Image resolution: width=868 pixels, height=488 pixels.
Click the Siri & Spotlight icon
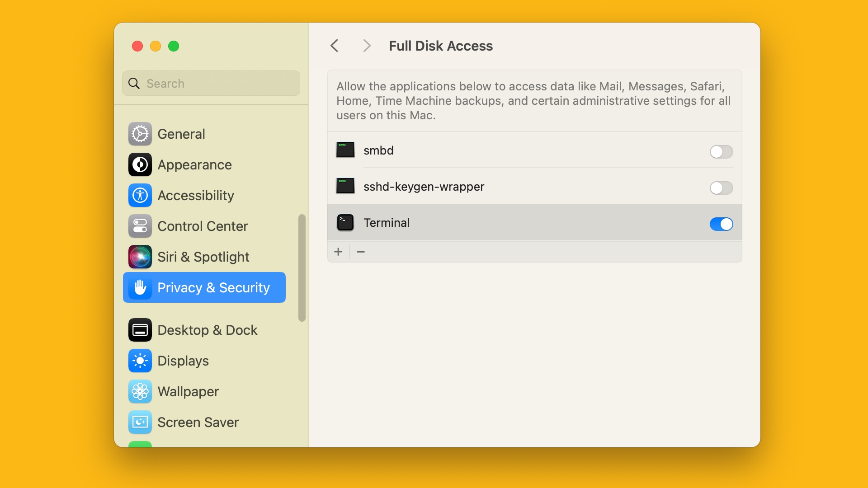pyautogui.click(x=140, y=257)
